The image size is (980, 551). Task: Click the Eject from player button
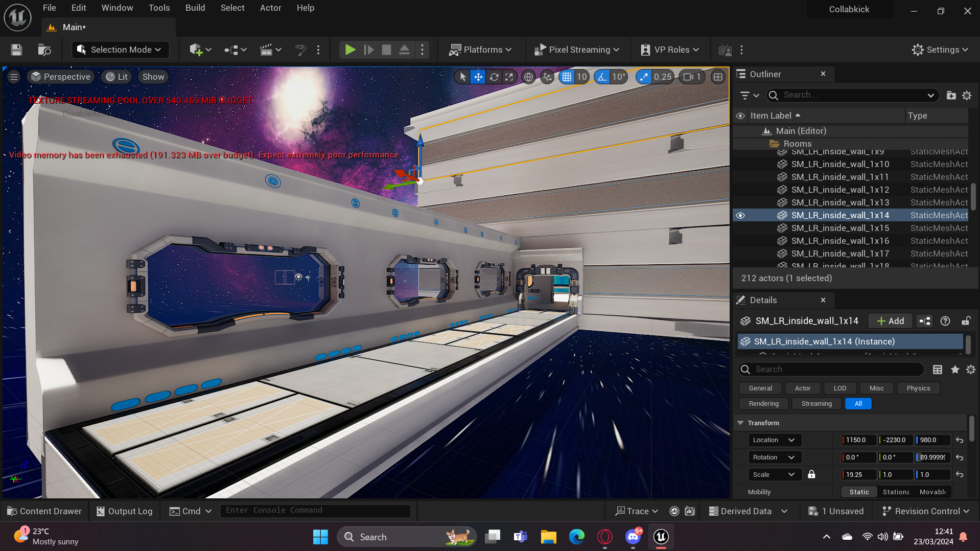(404, 50)
